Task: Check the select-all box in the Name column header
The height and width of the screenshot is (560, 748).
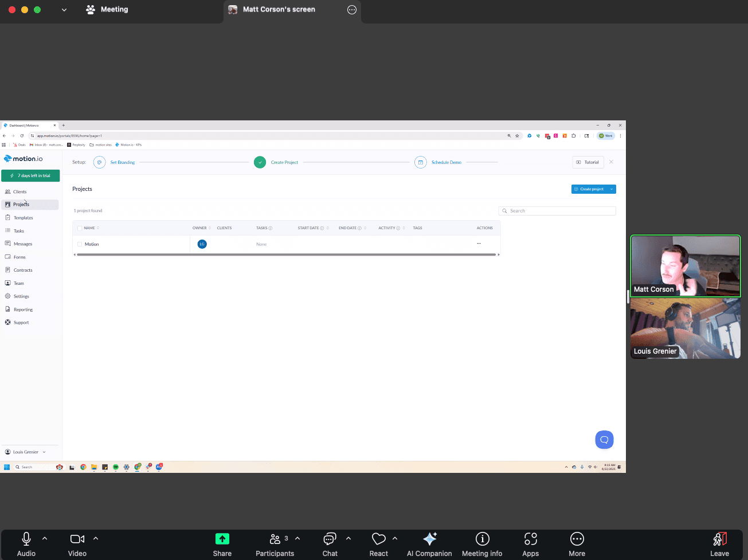Action: coord(79,228)
